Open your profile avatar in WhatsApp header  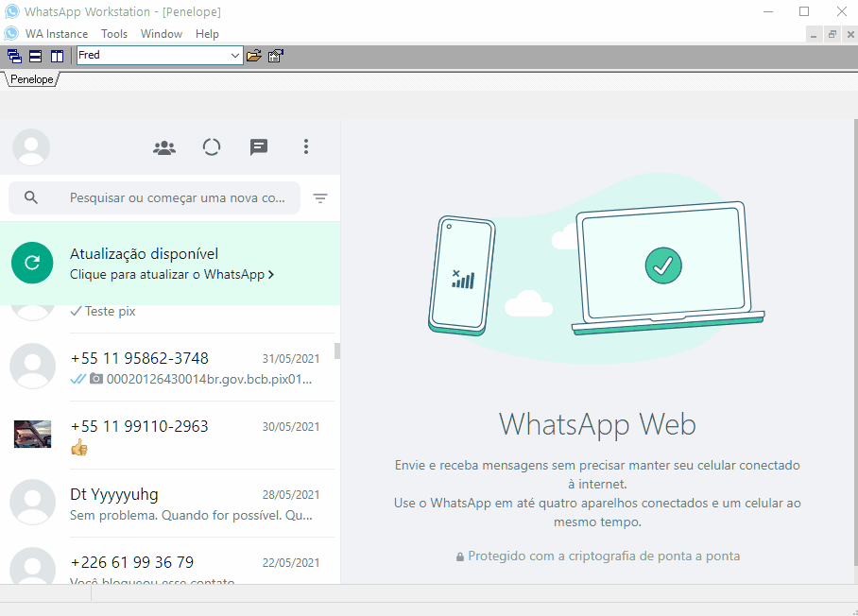tap(31, 147)
